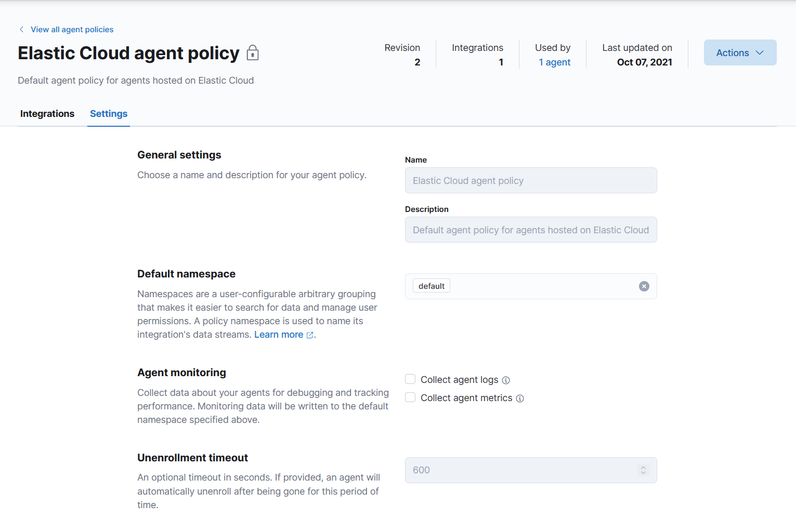Enable Collect agent logs
Viewport: 796px width, 532px height.
410,379
